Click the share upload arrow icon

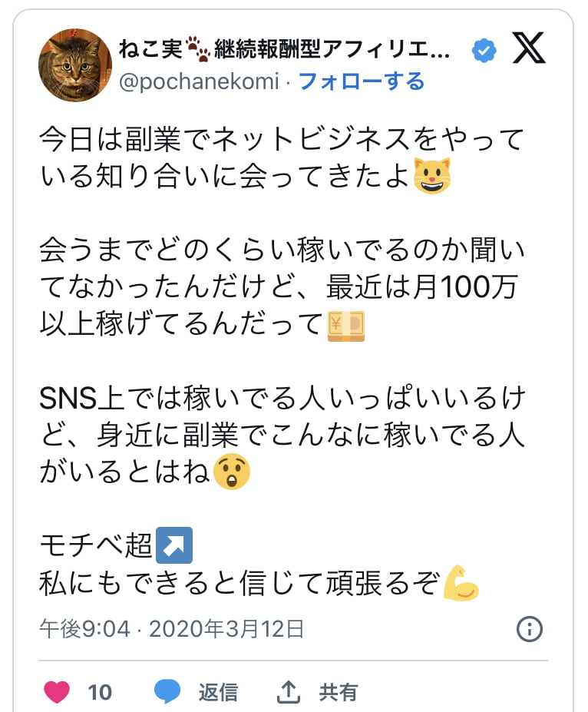click(288, 692)
